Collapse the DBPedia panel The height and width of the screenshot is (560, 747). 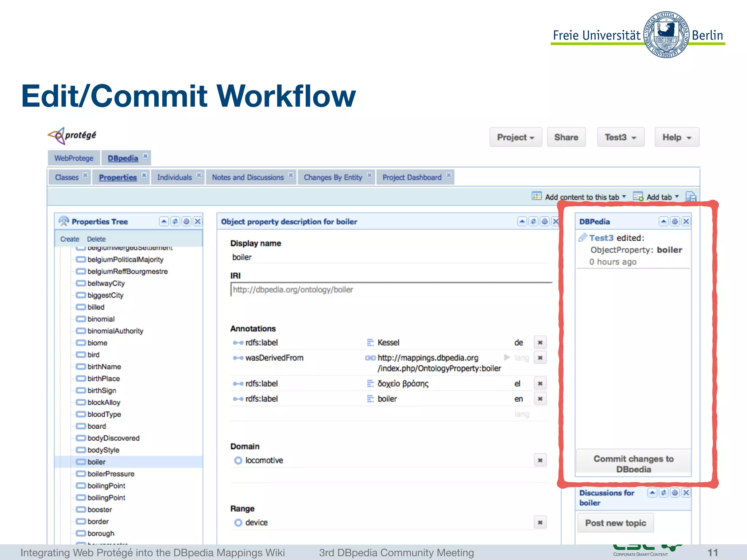pyautogui.click(x=663, y=221)
